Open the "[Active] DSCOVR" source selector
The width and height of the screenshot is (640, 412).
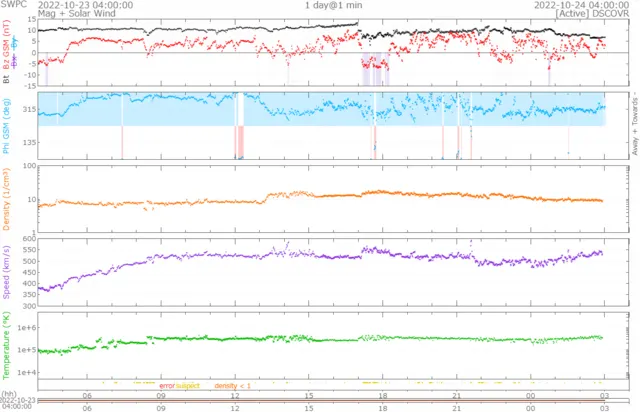592,13
